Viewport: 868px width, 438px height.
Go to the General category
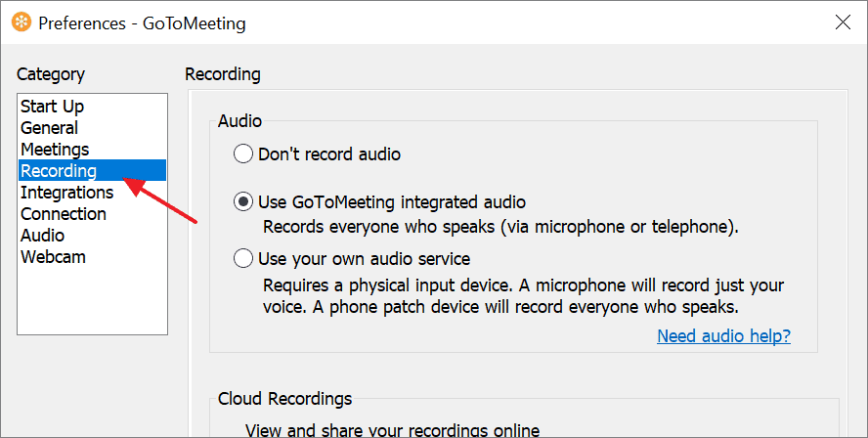(49, 128)
